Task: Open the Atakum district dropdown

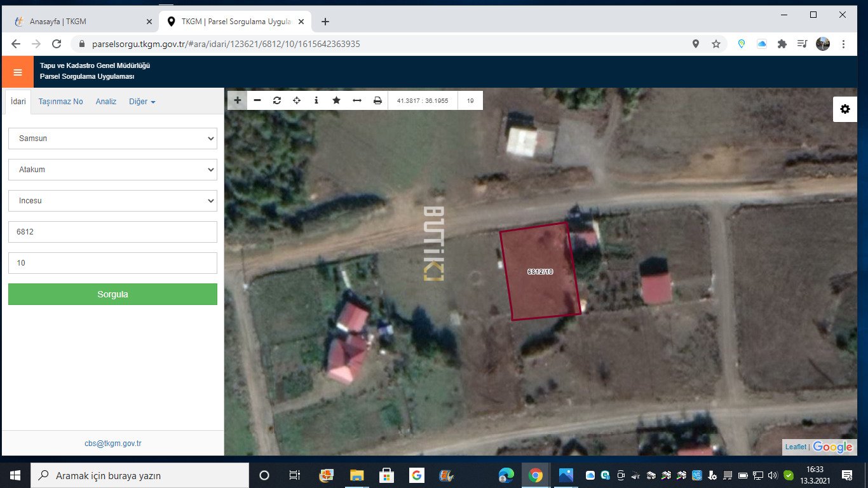Action: [x=112, y=170]
